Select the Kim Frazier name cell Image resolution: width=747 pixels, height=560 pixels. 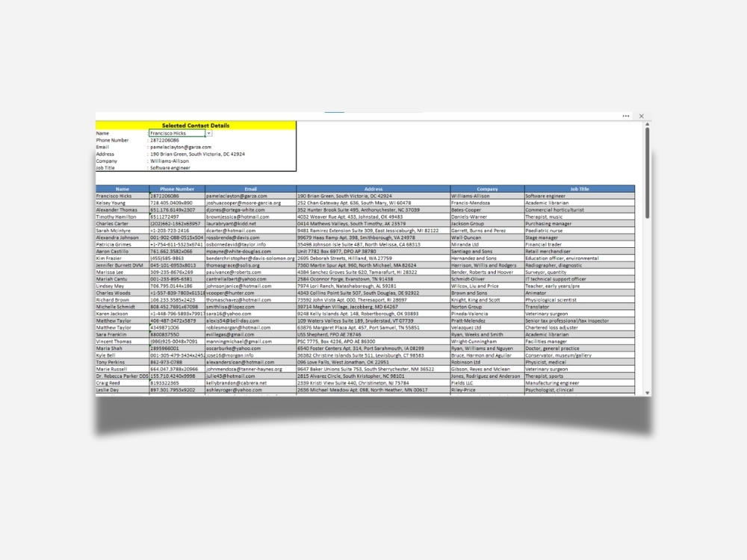click(x=123, y=258)
